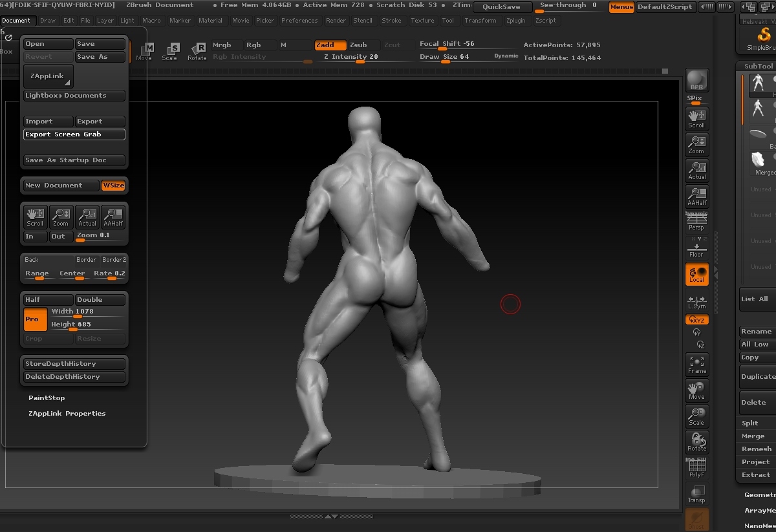Select the second figure subtool thumbnail
776x532 pixels.
[x=759, y=109]
